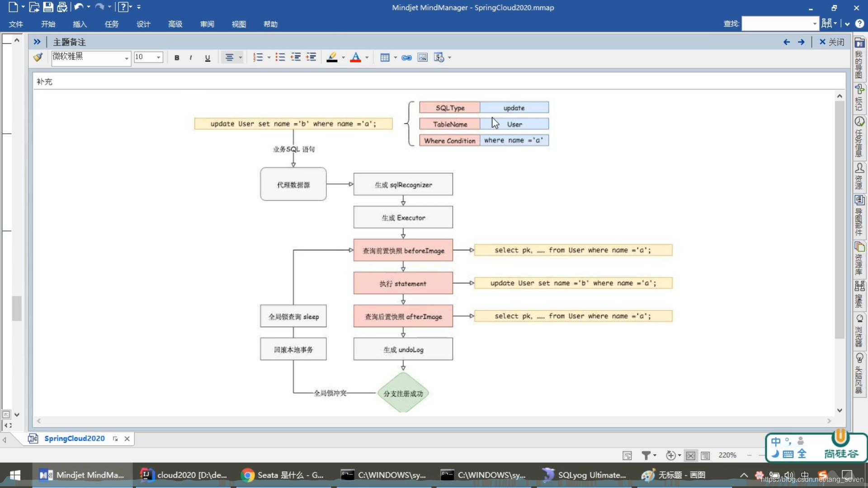This screenshot has height=488, width=868.
Task: Toggle italic formatting in the notes toolbar
Action: point(191,57)
